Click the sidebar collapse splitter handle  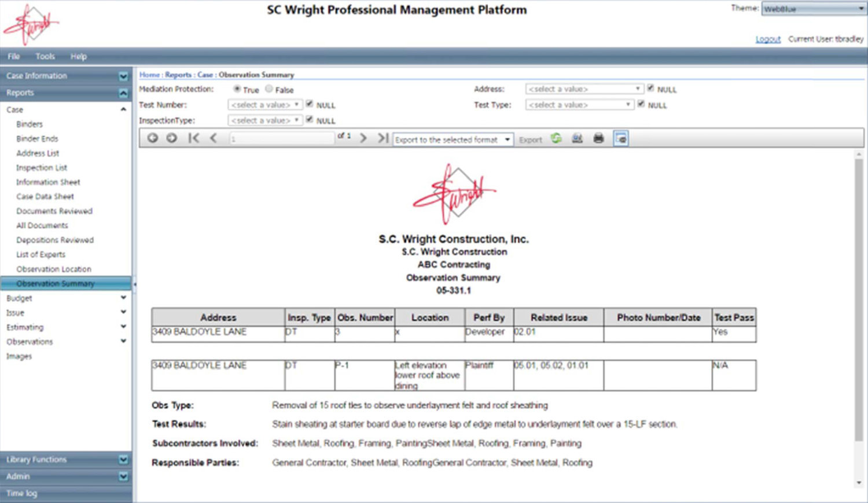(x=134, y=284)
